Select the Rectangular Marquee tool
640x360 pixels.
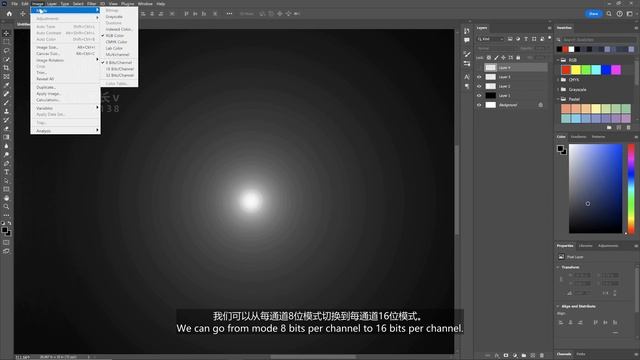[x=6, y=42]
